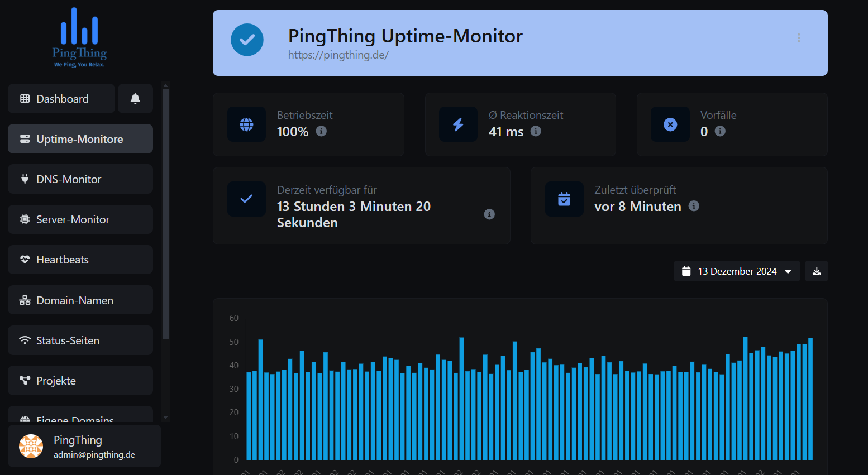
Task: Download the response time data
Action: 817,271
